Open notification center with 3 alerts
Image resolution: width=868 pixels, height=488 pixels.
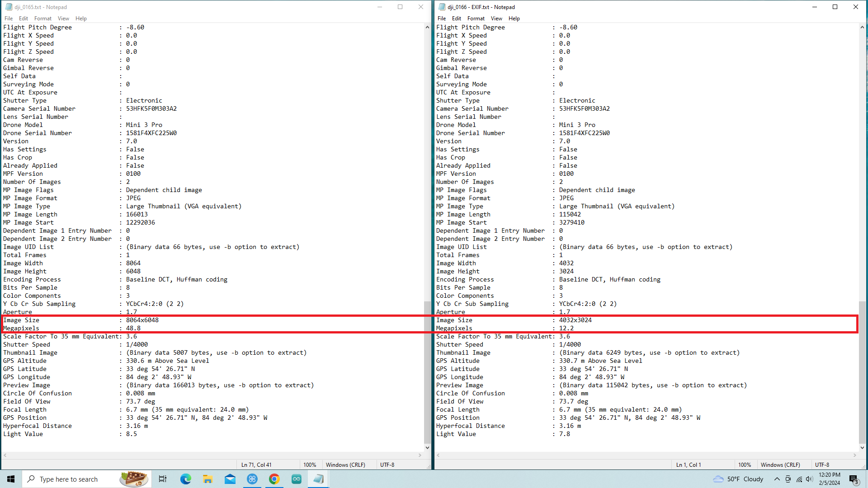(x=854, y=479)
